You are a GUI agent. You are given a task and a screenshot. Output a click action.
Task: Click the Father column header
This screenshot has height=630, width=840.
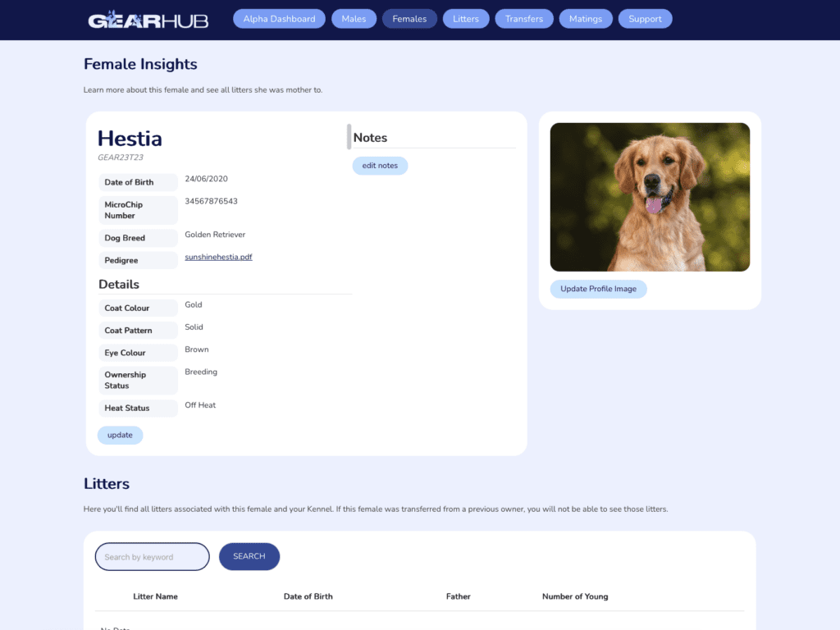[458, 596]
